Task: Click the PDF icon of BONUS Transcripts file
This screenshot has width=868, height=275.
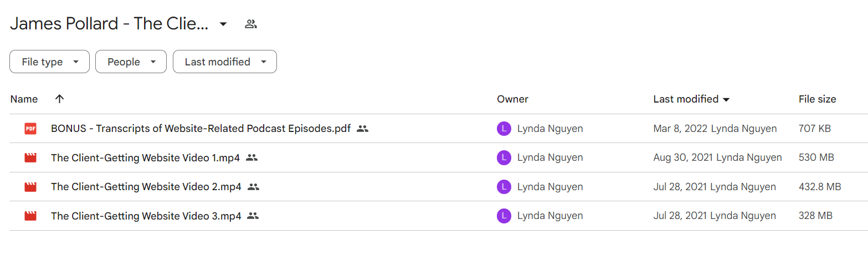Action: (30, 129)
